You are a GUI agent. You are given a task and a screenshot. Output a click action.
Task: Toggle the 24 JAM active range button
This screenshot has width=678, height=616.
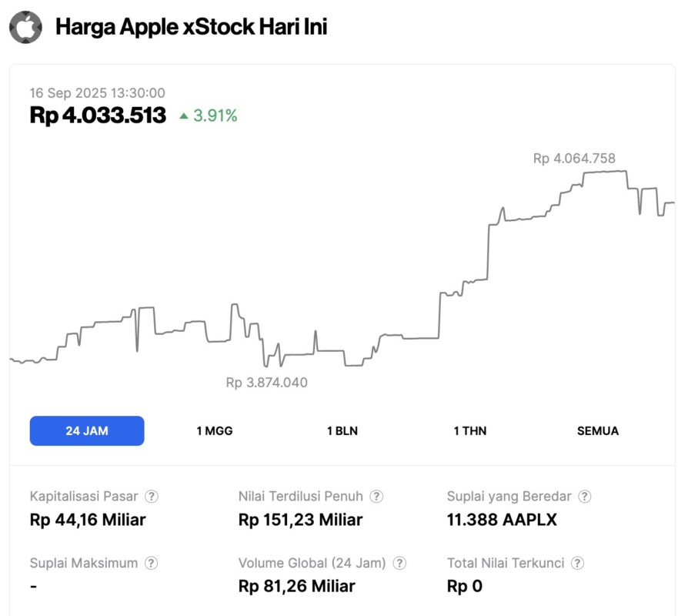[86, 430]
